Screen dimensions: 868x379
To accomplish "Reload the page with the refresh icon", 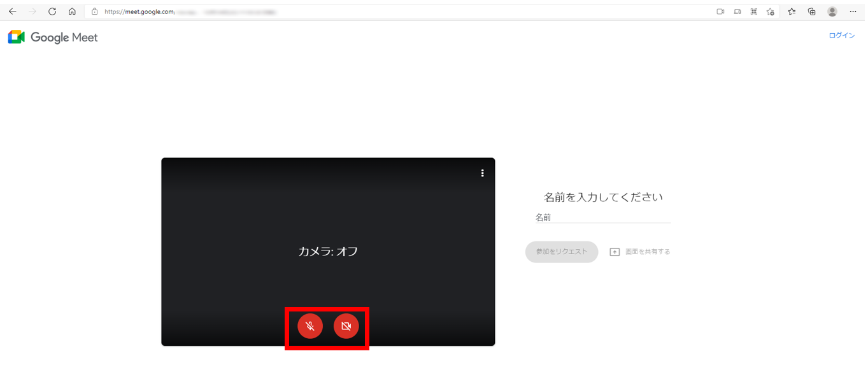I will 52,11.
